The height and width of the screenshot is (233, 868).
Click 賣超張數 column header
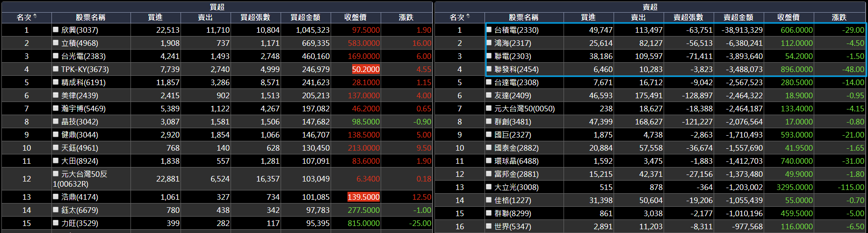point(688,17)
